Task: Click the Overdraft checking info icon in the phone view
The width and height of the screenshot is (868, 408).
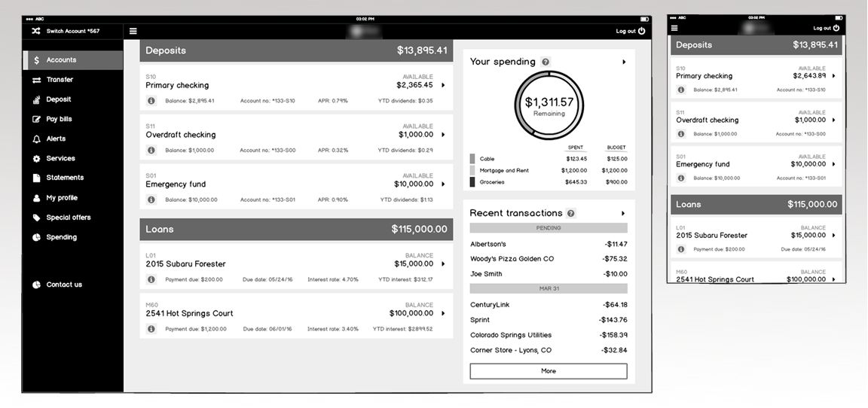Action: pyautogui.click(x=681, y=134)
